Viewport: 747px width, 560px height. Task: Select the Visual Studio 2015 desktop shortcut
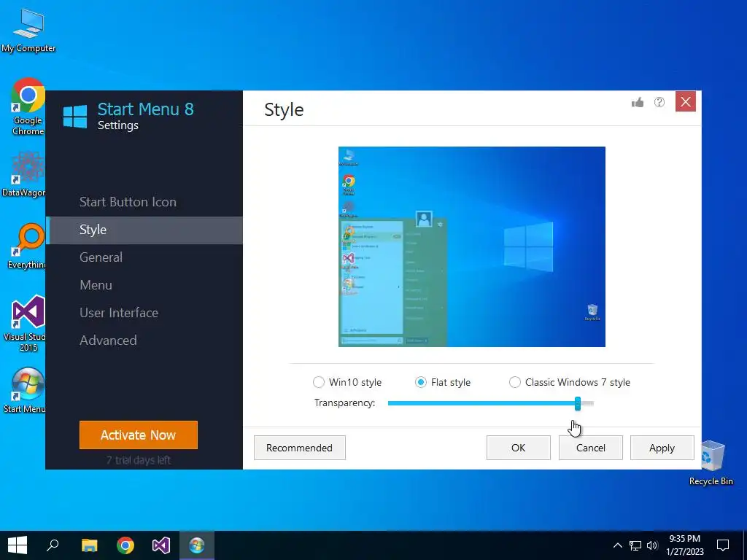click(x=25, y=324)
